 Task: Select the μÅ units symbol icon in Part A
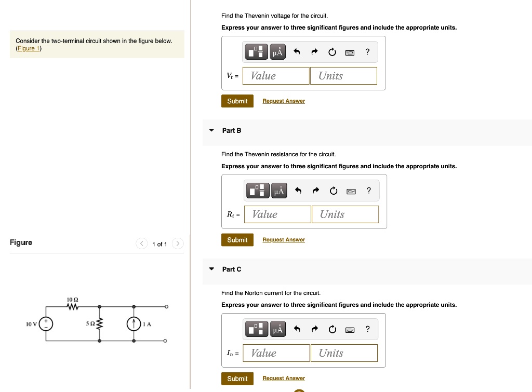278,51
